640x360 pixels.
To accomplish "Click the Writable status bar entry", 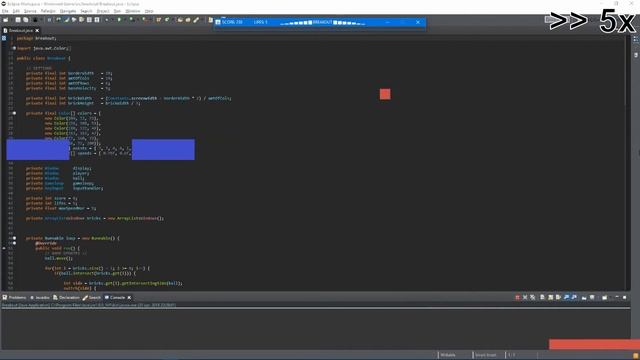I will 448,355.
